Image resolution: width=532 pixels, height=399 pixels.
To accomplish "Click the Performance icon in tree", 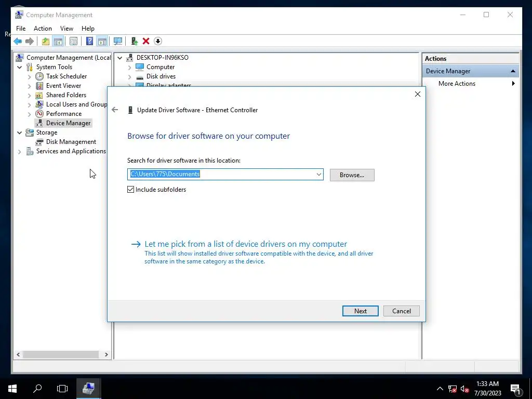I will click(x=39, y=114).
